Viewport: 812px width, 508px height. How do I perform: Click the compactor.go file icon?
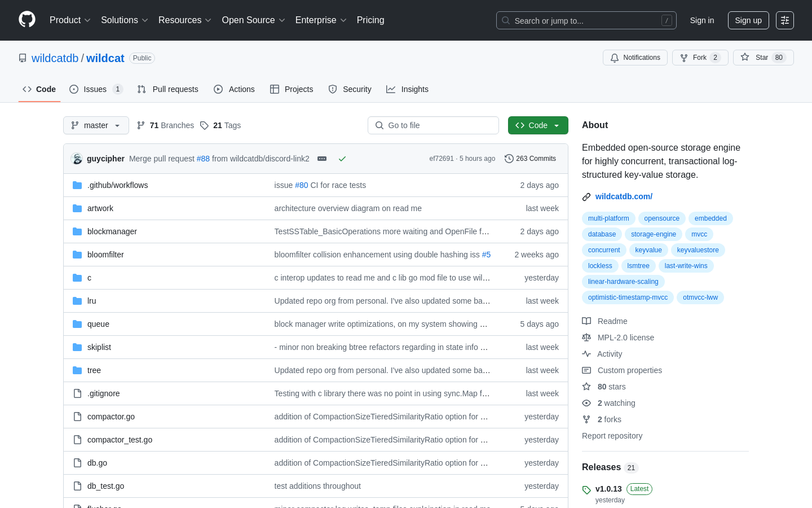(77, 417)
